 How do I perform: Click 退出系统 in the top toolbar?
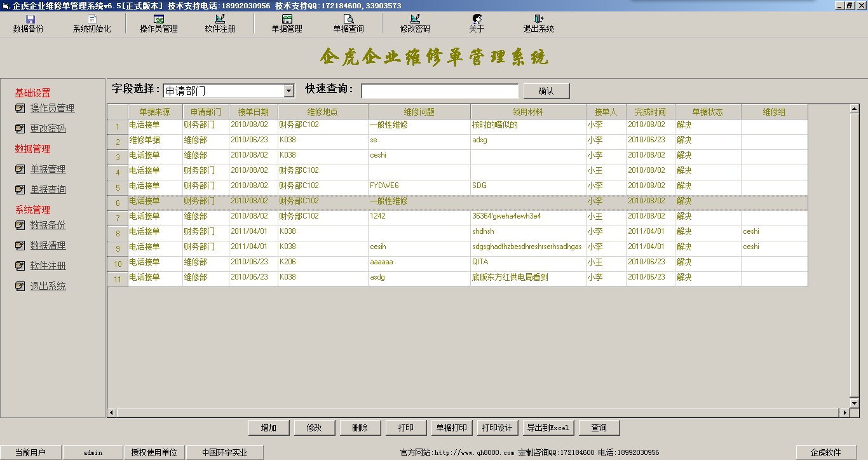[x=538, y=24]
